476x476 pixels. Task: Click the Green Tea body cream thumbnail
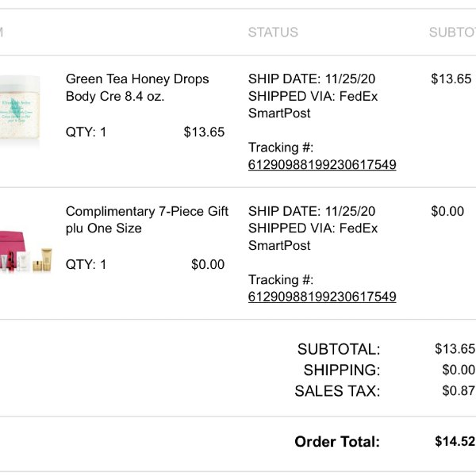20,107
